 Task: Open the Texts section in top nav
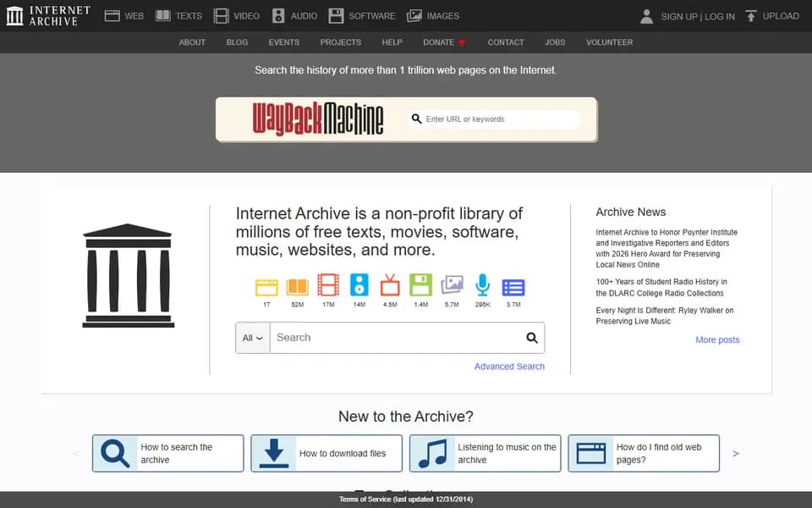(178, 16)
